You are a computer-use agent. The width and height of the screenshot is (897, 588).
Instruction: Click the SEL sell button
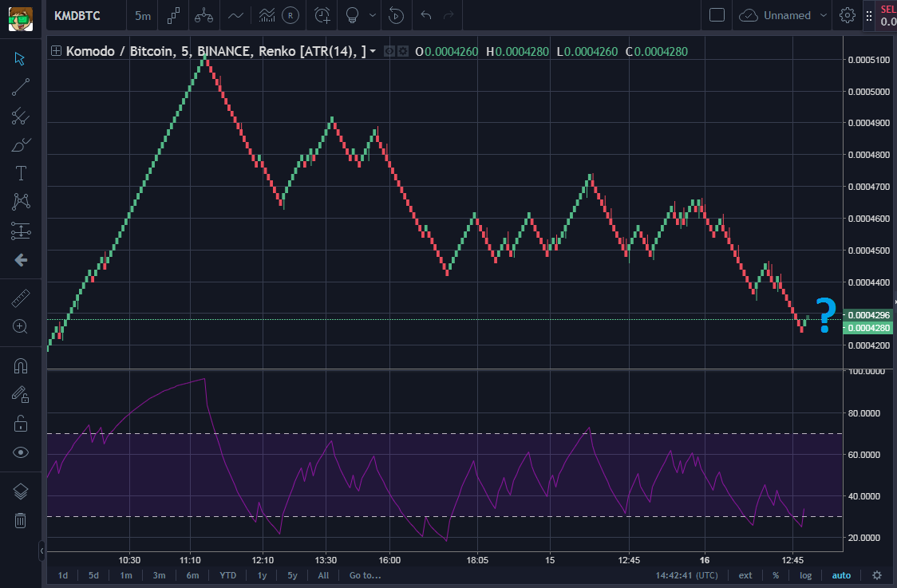[x=888, y=16]
